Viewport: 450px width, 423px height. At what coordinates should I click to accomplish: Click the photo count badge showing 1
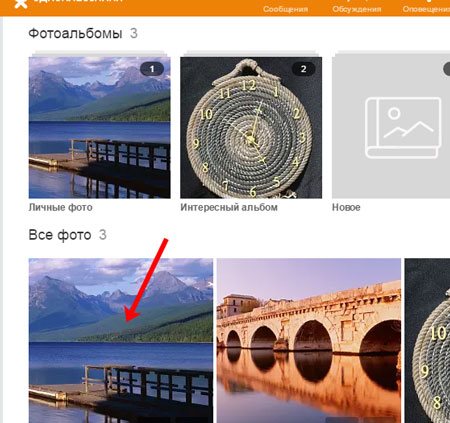click(x=152, y=69)
